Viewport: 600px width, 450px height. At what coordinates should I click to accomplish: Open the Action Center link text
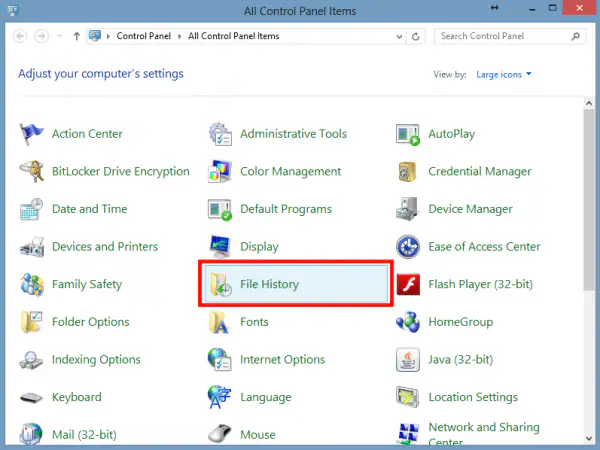pyautogui.click(x=87, y=134)
